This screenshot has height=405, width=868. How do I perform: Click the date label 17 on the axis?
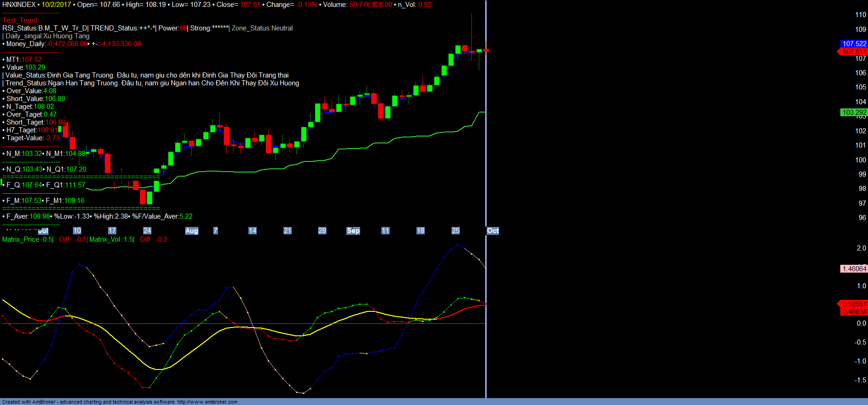[x=112, y=231]
